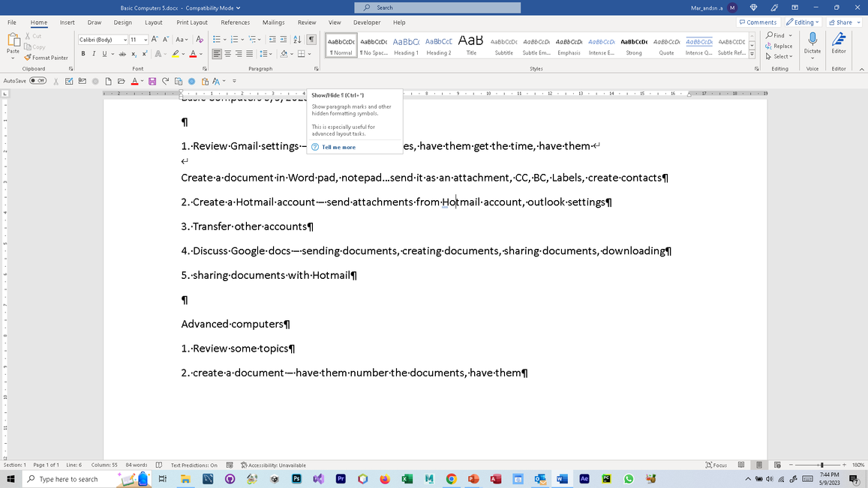Screen dimensions: 868x488
Task: Open the font name Calibri (Body) dropdown
Action: click(x=125, y=40)
